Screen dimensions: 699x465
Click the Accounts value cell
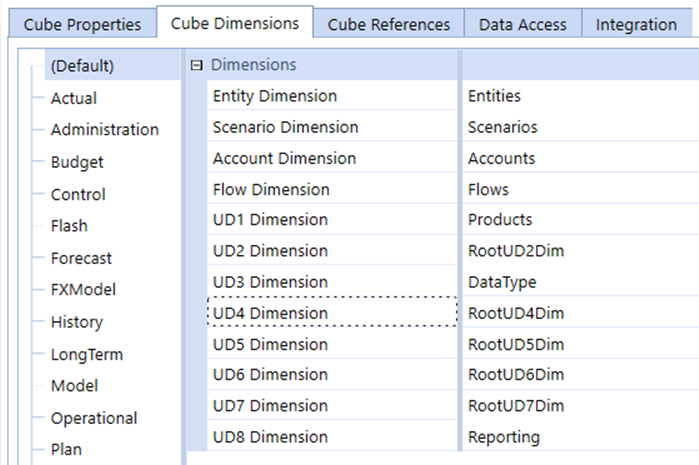580,158
